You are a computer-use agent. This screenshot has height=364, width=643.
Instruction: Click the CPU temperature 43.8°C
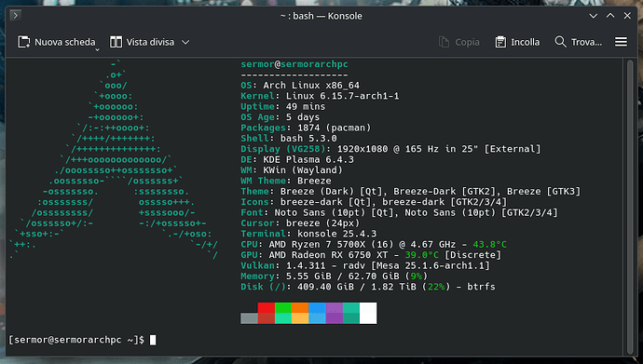click(489, 245)
